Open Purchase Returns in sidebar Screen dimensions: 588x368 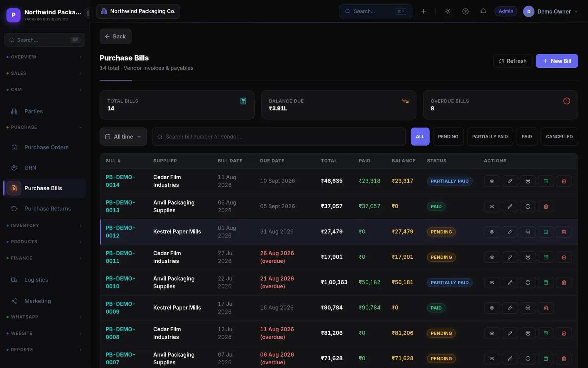click(x=45, y=209)
